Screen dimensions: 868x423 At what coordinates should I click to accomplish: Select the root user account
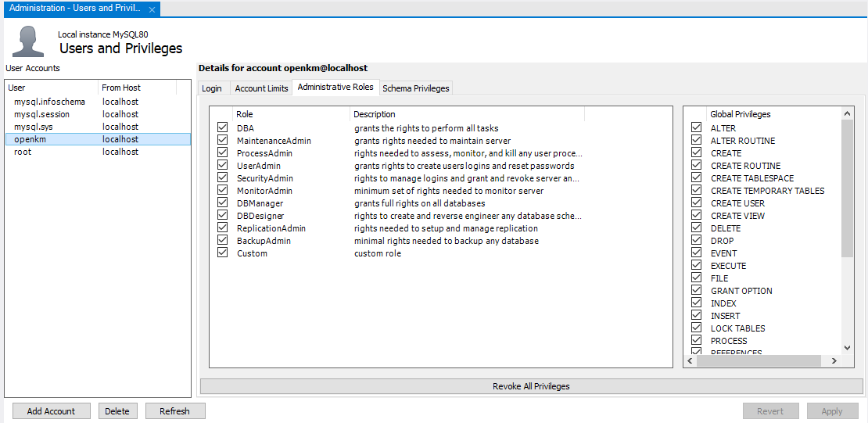[98, 152]
